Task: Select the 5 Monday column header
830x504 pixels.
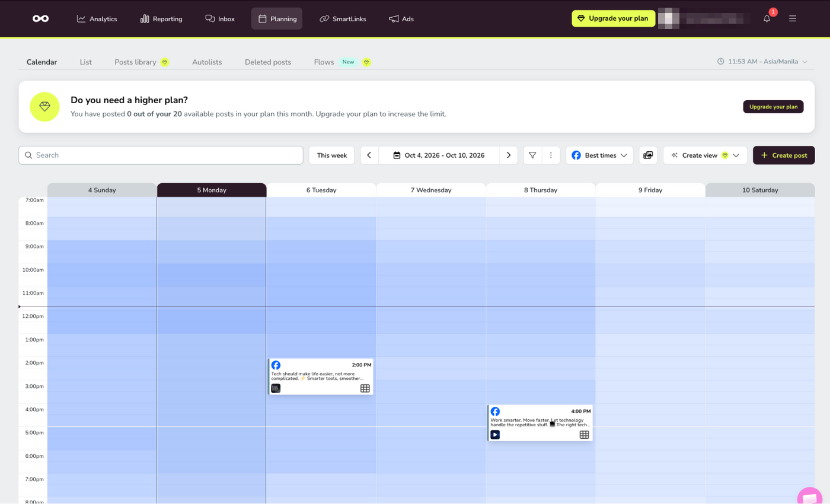Action: [x=212, y=190]
